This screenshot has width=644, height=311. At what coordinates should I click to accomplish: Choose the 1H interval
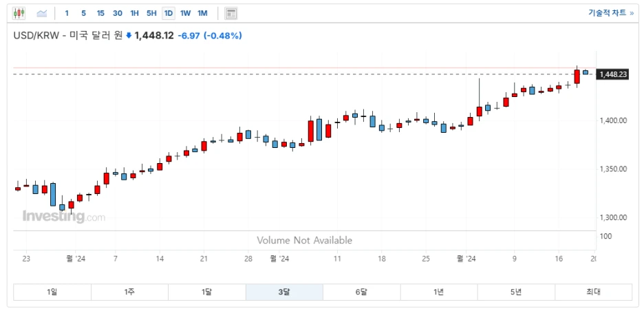(x=134, y=13)
